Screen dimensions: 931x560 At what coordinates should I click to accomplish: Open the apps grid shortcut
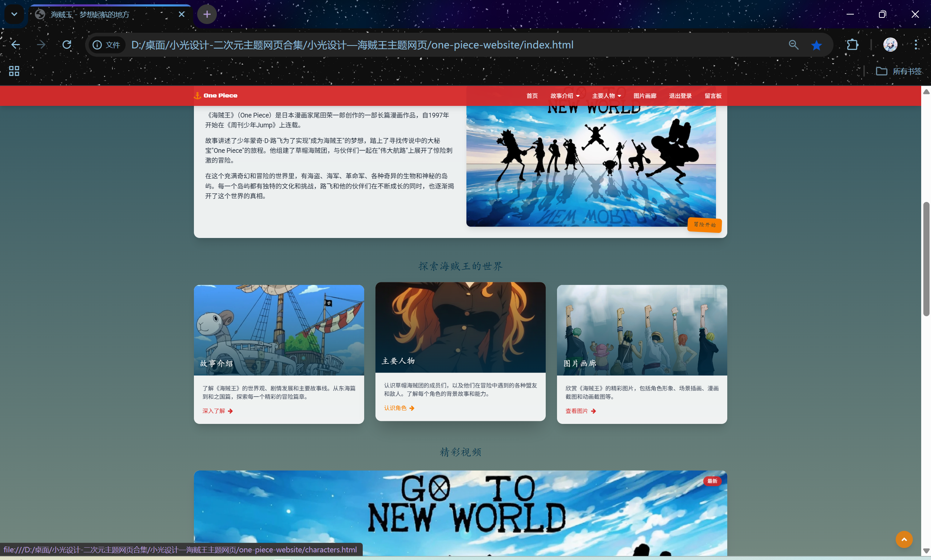point(14,71)
